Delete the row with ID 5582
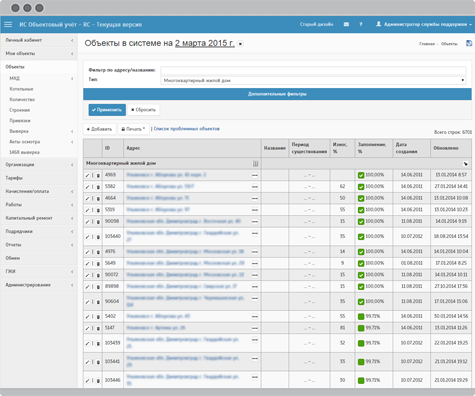The image size is (475, 396). [98, 187]
